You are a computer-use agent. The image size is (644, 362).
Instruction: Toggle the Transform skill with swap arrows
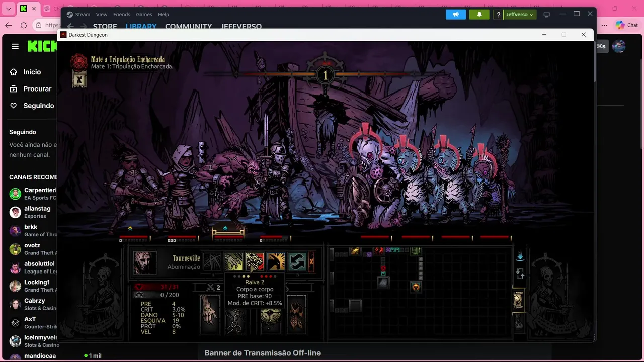point(297,262)
